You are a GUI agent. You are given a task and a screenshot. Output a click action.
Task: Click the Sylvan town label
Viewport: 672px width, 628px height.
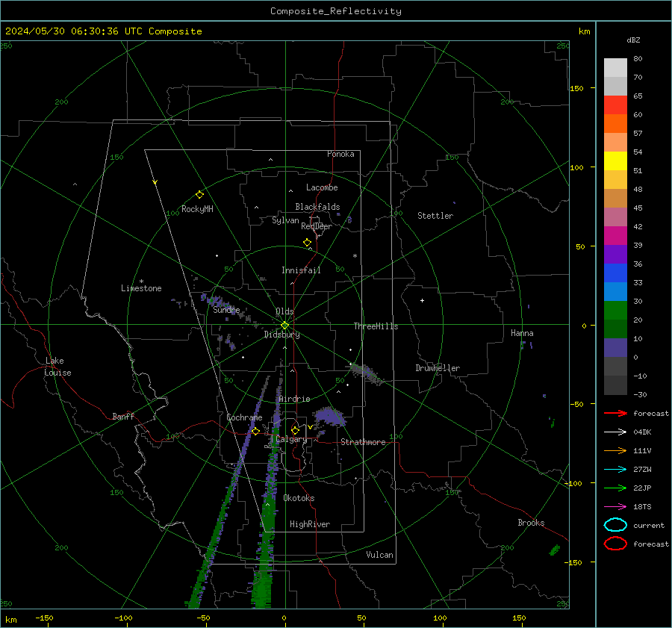coord(285,220)
